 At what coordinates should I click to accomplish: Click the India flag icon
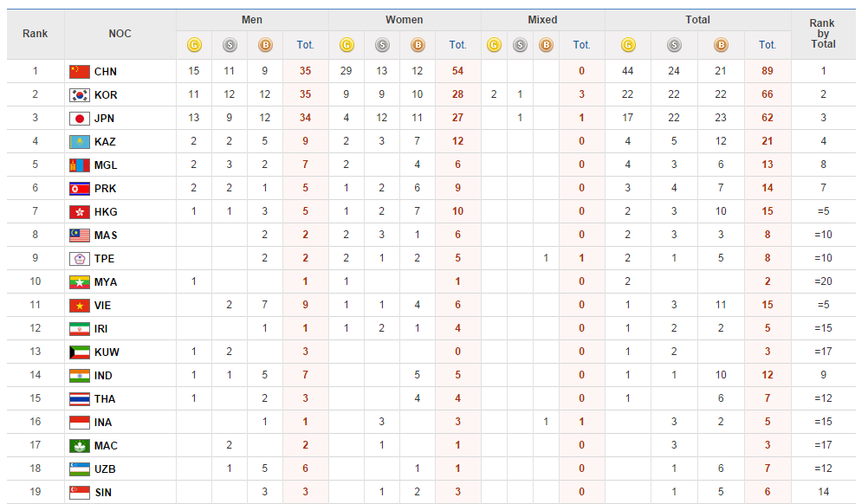pyautogui.click(x=80, y=376)
